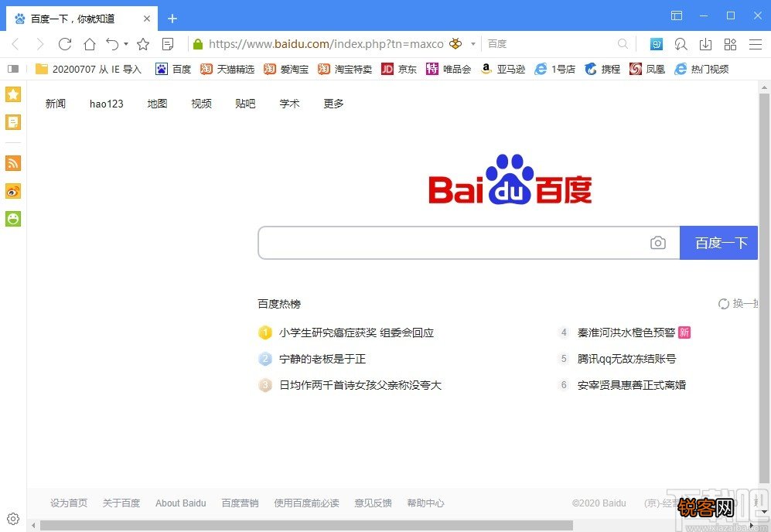Viewport: 771px width, 532px height.
Task: Open the 京东 bookmark
Action: [399, 70]
